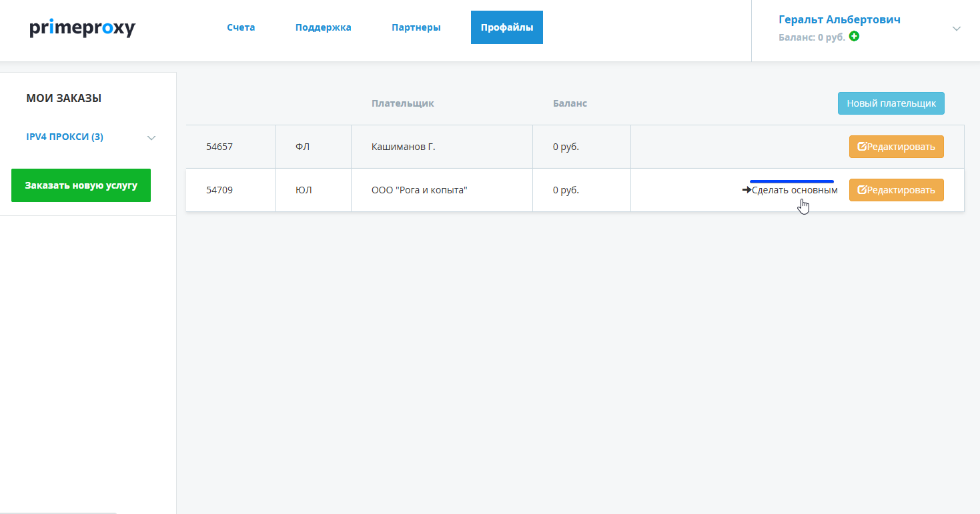Click the Сделать основным link
Viewport: 980px width, 514px height.
point(790,190)
